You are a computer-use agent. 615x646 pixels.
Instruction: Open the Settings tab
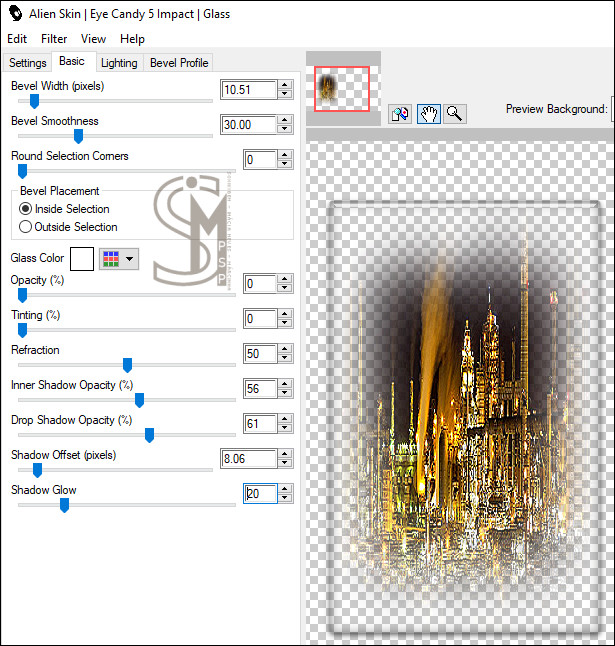(x=28, y=63)
